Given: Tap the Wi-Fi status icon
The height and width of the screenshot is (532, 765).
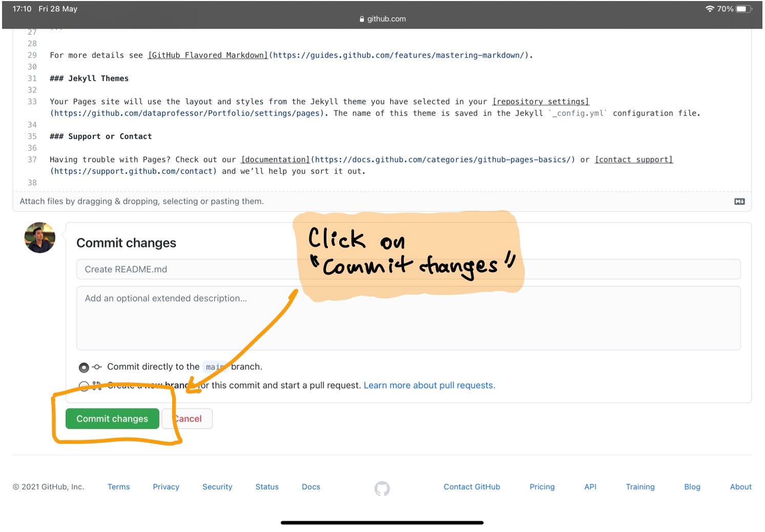Looking at the screenshot, I should click(x=710, y=9).
